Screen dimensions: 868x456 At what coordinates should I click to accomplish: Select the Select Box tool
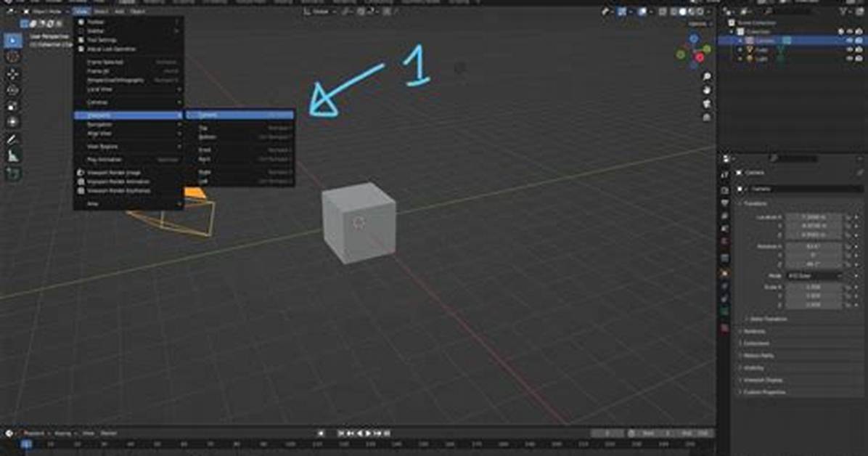coord(13,41)
